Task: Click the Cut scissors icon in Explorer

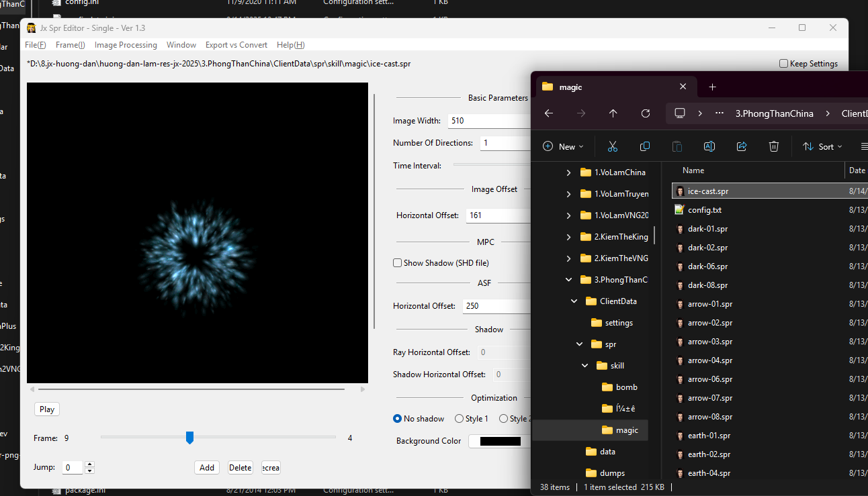Action: point(613,146)
